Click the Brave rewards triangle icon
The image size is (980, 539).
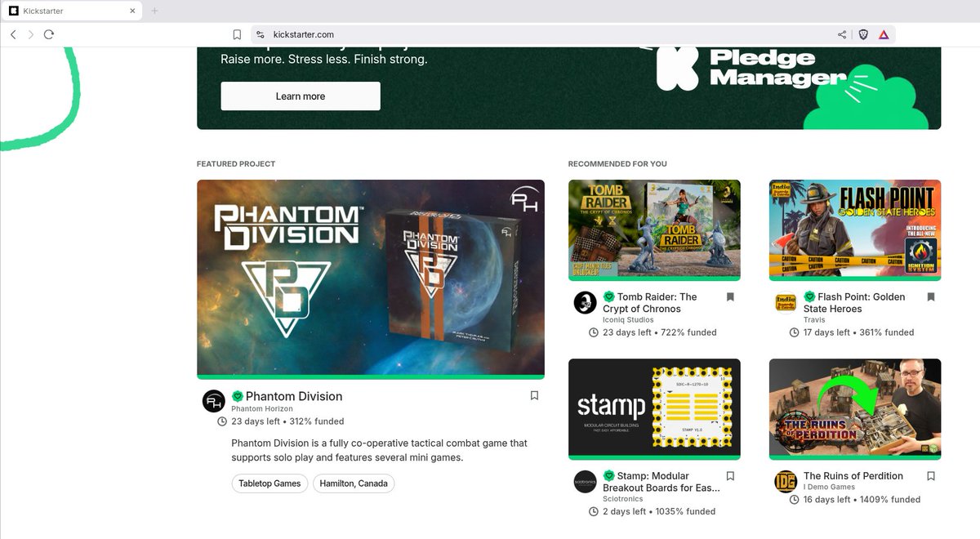[884, 34]
